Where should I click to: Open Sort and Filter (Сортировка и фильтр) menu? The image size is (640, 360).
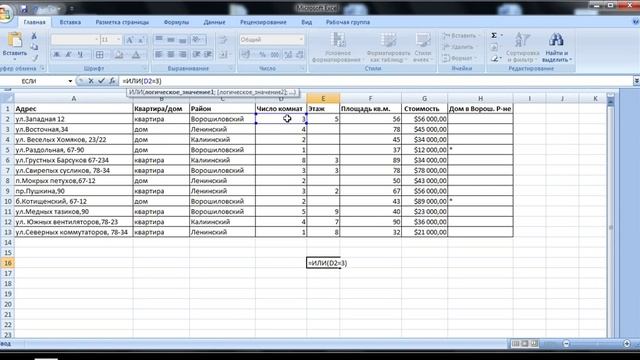pyautogui.click(x=523, y=47)
